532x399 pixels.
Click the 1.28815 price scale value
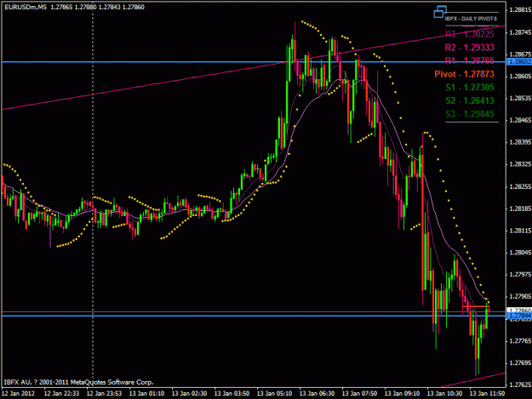[520, 10]
